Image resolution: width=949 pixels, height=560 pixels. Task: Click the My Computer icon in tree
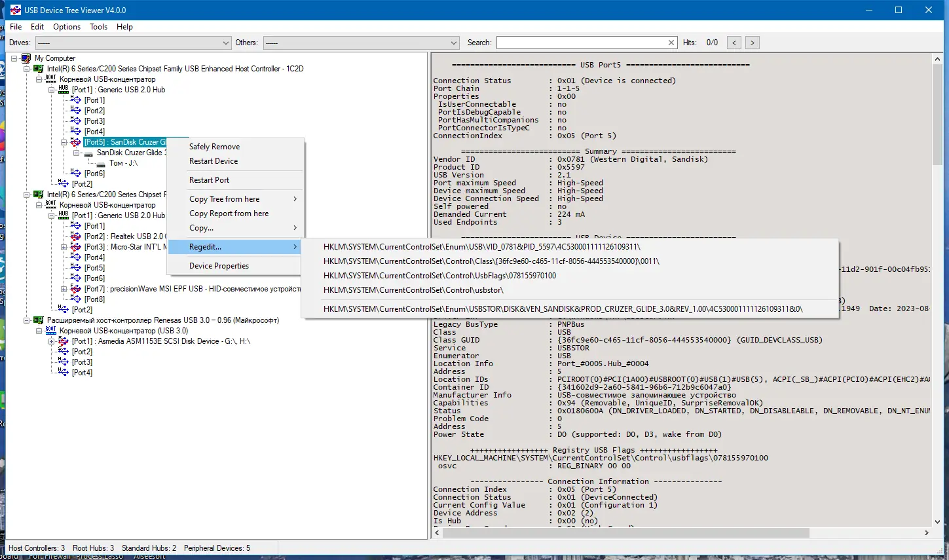click(26, 58)
